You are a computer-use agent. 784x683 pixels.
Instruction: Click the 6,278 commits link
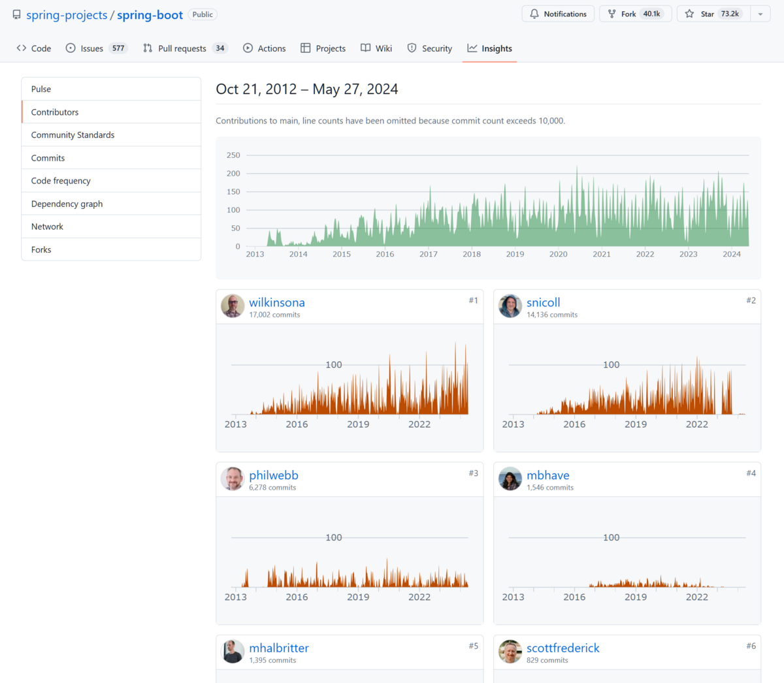click(x=272, y=488)
